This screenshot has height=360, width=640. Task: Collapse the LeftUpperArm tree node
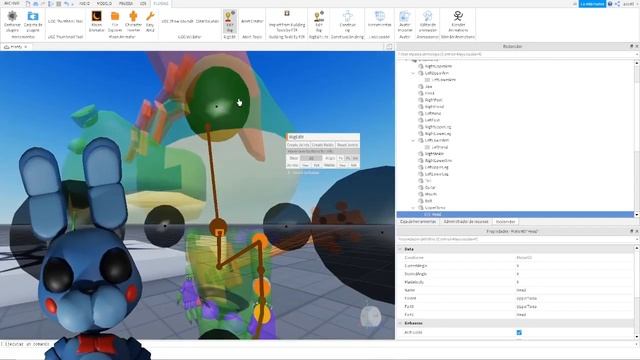tap(413, 73)
